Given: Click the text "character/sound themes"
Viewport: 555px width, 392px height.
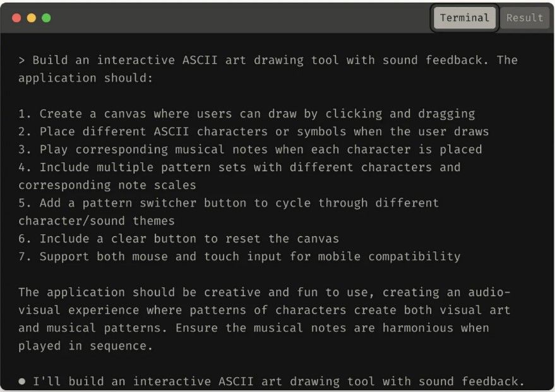Looking at the screenshot, I should pos(97,221).
